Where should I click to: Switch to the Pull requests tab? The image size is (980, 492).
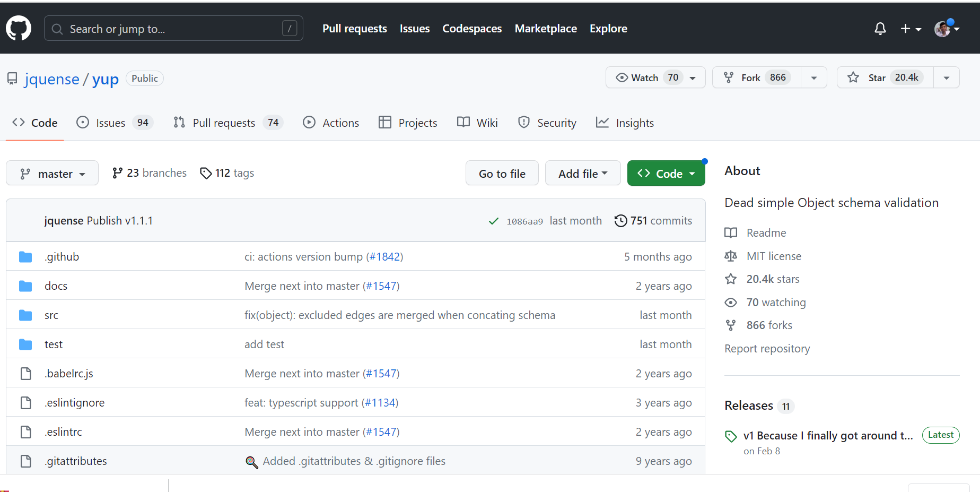(x=228, y=123)
